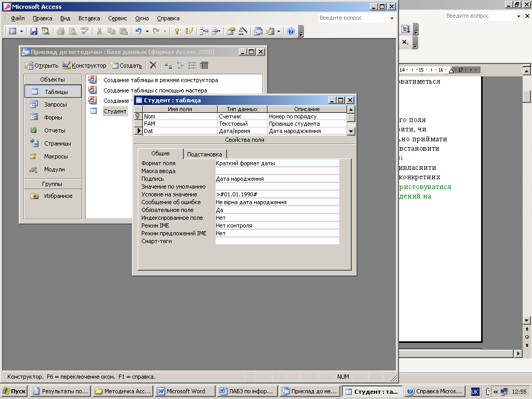Image resolution: width=532 pixels, height=399 pixels.
Task: Click the New Object toolbar icon
Action: [270, 31]
